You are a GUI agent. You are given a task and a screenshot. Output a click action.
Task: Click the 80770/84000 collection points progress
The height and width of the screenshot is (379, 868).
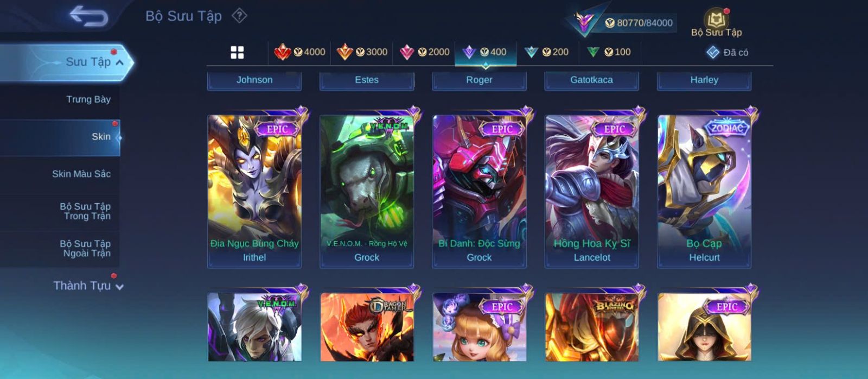tap(639, 23)
